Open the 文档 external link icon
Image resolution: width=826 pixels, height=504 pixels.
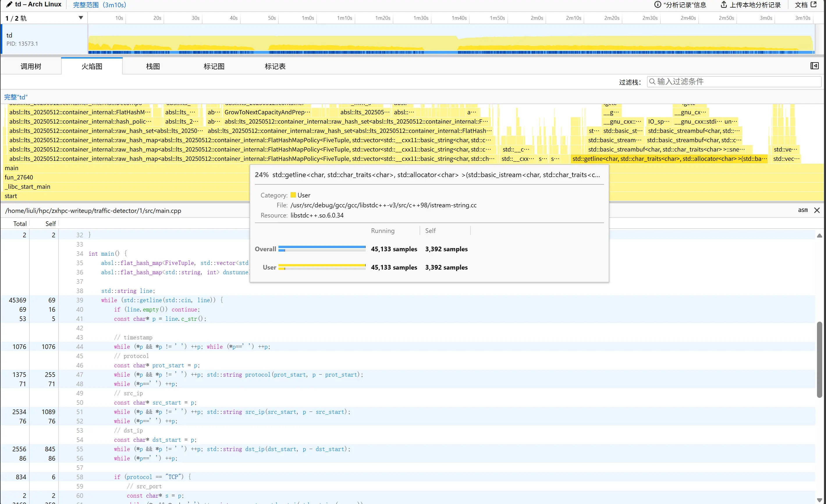[814, 5]
